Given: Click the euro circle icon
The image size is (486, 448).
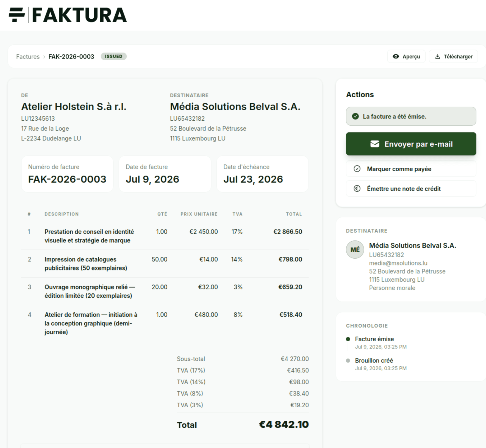Looking at the screenshot, I should click(x=357, y=189).
